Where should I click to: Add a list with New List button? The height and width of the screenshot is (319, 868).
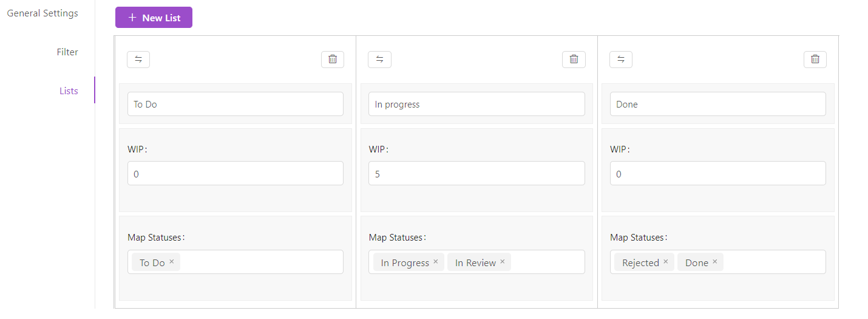(x=154, y=18)
